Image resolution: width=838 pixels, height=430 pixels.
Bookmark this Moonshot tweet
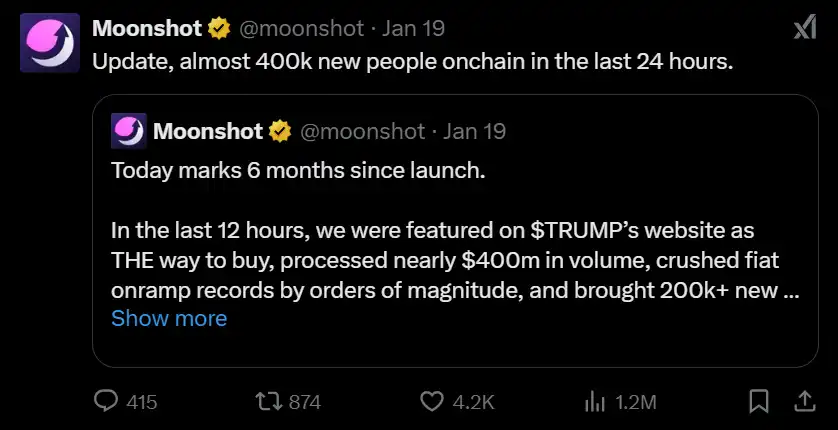pos(759,401)
